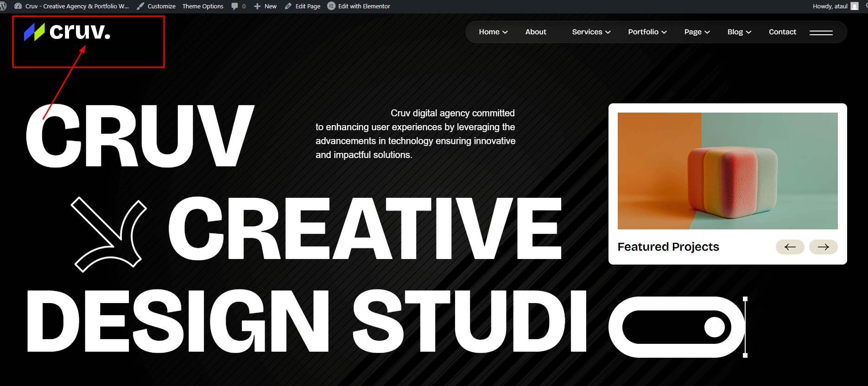Open the About menu item

536,32
